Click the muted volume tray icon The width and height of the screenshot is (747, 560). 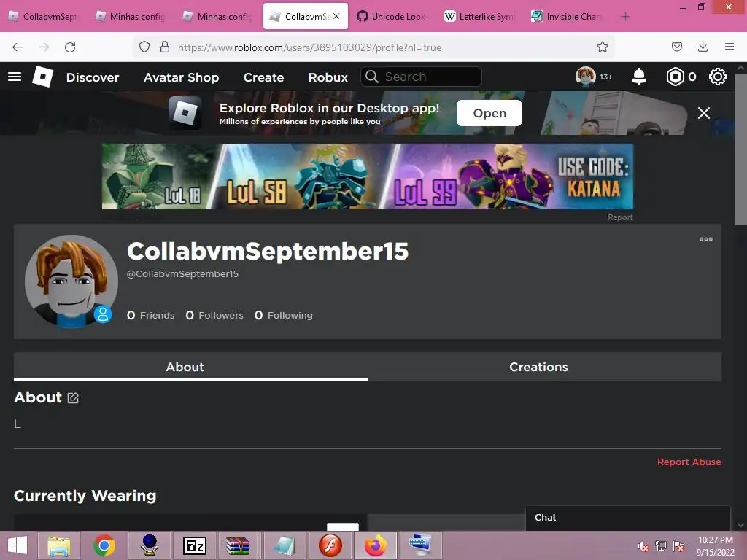click(643, 546)
